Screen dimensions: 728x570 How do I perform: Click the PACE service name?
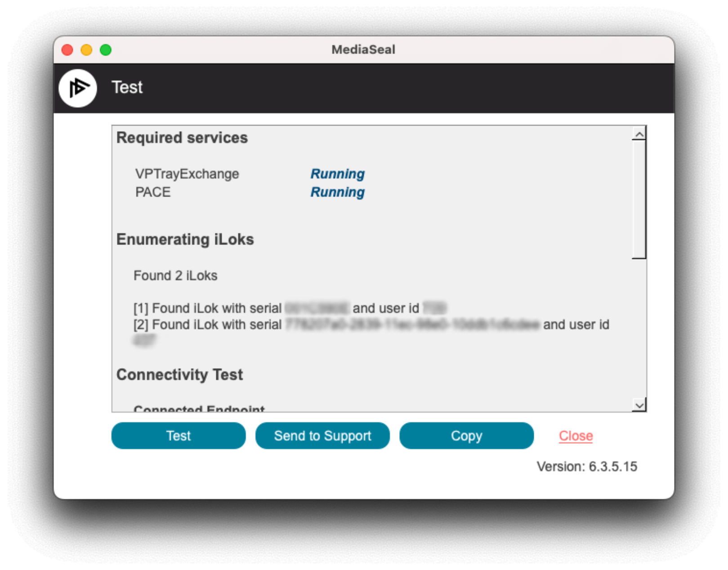point(153,192)
